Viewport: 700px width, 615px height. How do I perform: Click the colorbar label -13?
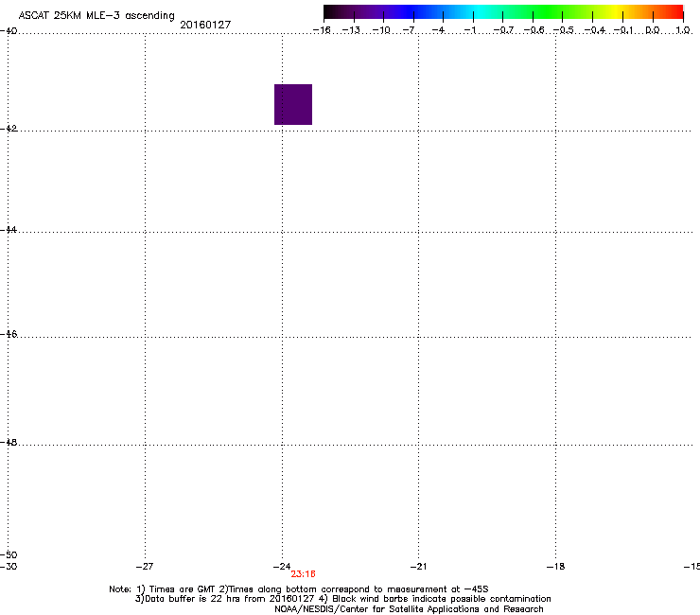point(351,30)
